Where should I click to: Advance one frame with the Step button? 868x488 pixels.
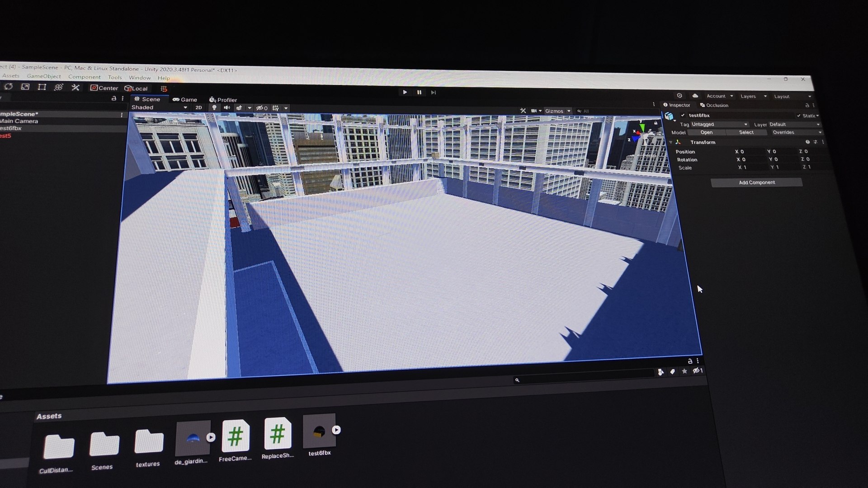[x=434, y=93]
